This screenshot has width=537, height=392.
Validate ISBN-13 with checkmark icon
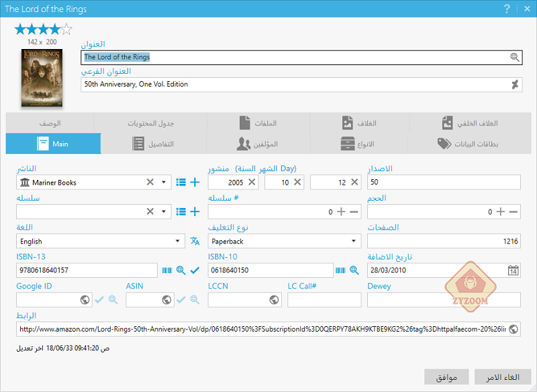tap(195, 271)
